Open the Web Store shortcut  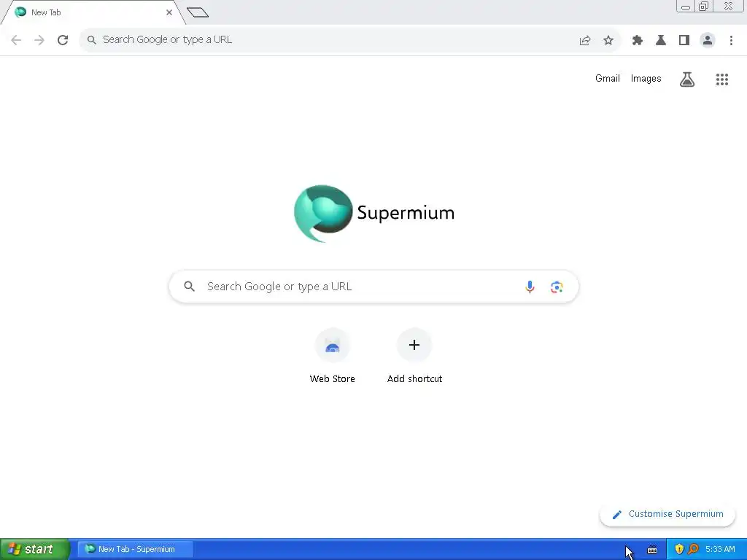pos(333,356)
